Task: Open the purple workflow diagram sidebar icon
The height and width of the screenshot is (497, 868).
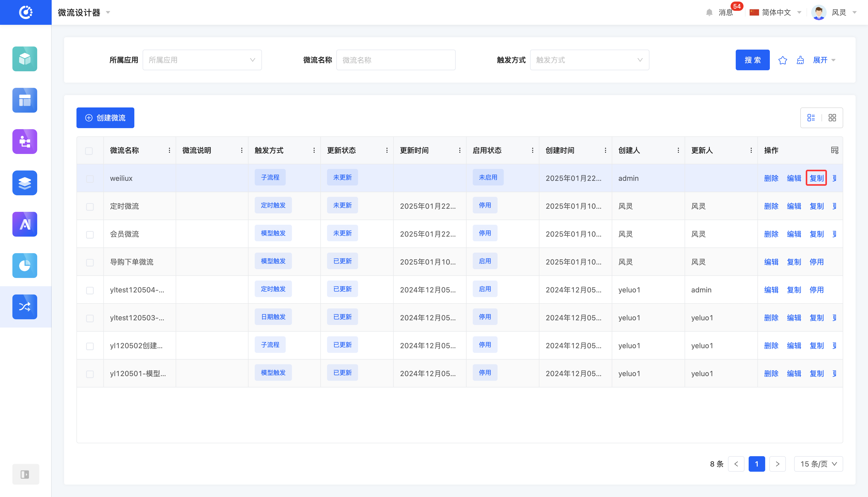Action: pos(25,141)
